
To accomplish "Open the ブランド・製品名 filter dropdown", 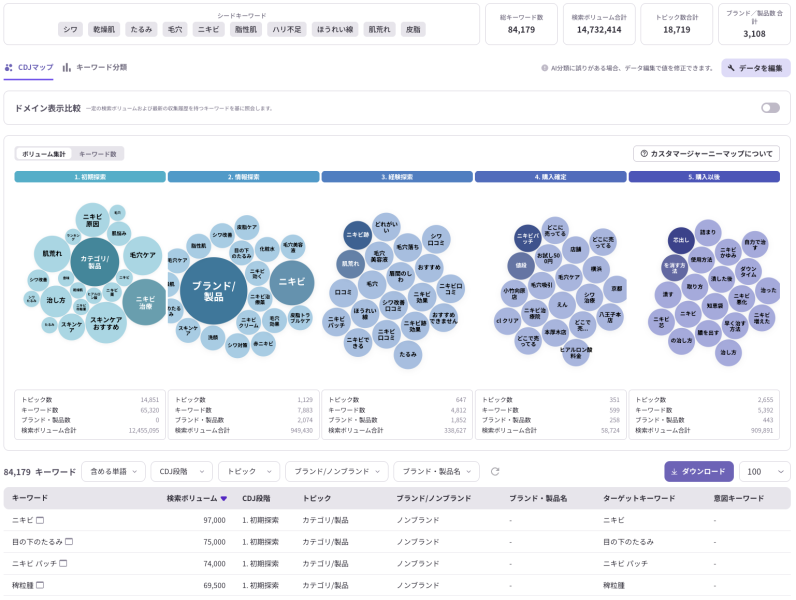I will point(436,471).
